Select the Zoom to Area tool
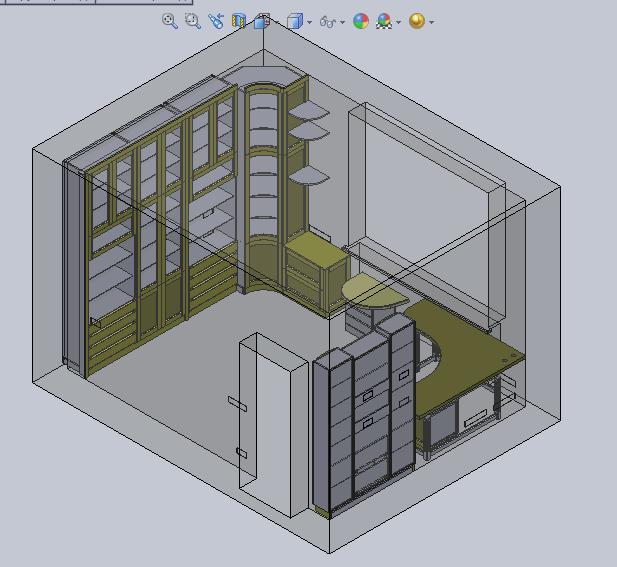 pos(193,21)
